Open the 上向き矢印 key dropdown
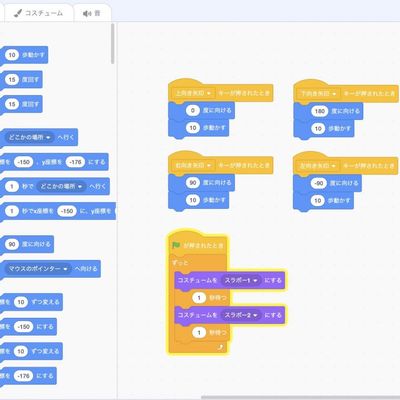 (193, 93)
